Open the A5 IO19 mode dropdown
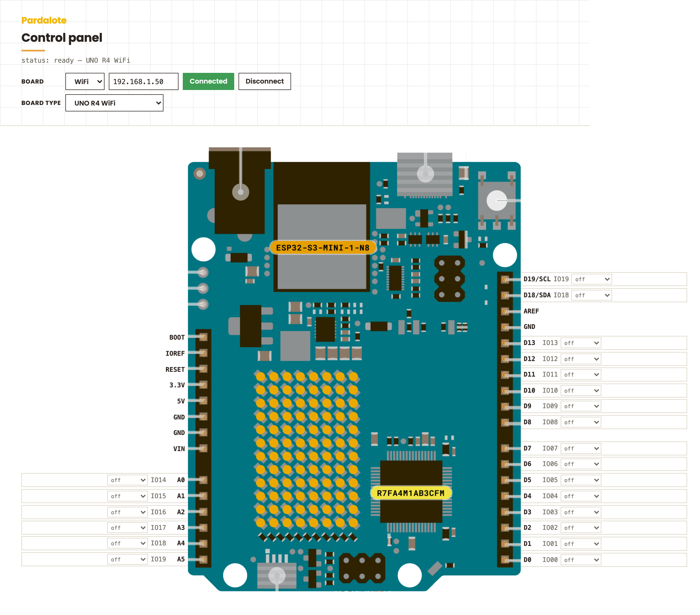This screenshot has height=615, width=700. coord(127,560)
